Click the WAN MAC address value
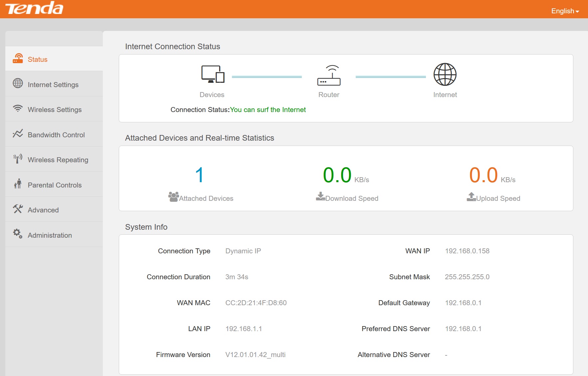 click(256, 303)
